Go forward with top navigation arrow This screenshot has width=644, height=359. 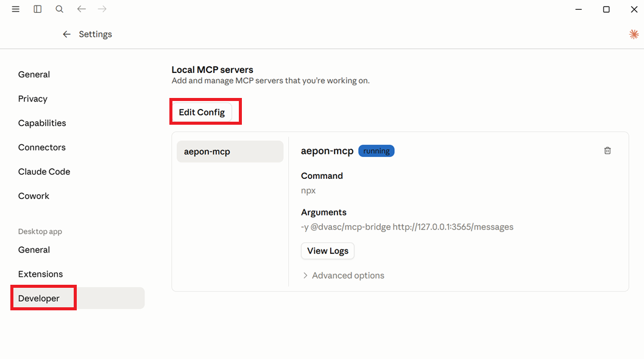pyautogui.click(x=102, y=9)
